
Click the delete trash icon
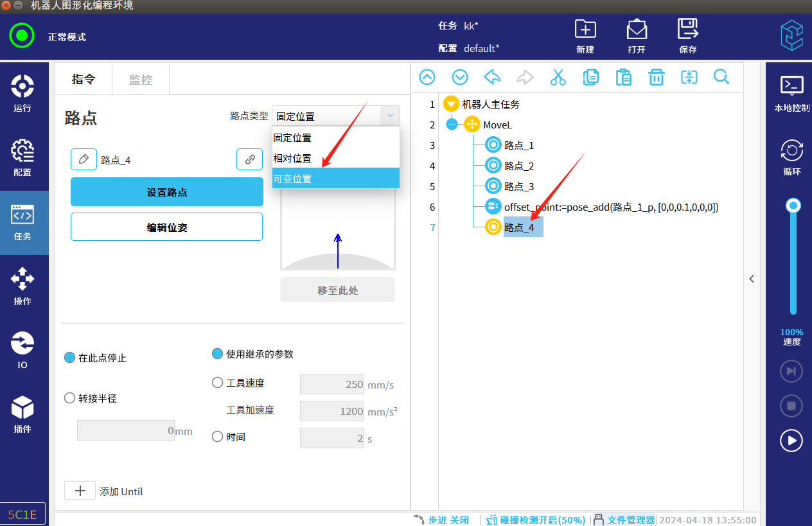click(656, 78)
